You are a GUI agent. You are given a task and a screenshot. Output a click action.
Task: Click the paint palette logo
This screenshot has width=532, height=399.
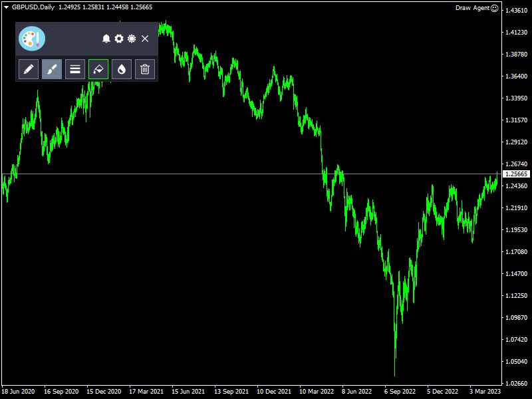tap(31, 39)
